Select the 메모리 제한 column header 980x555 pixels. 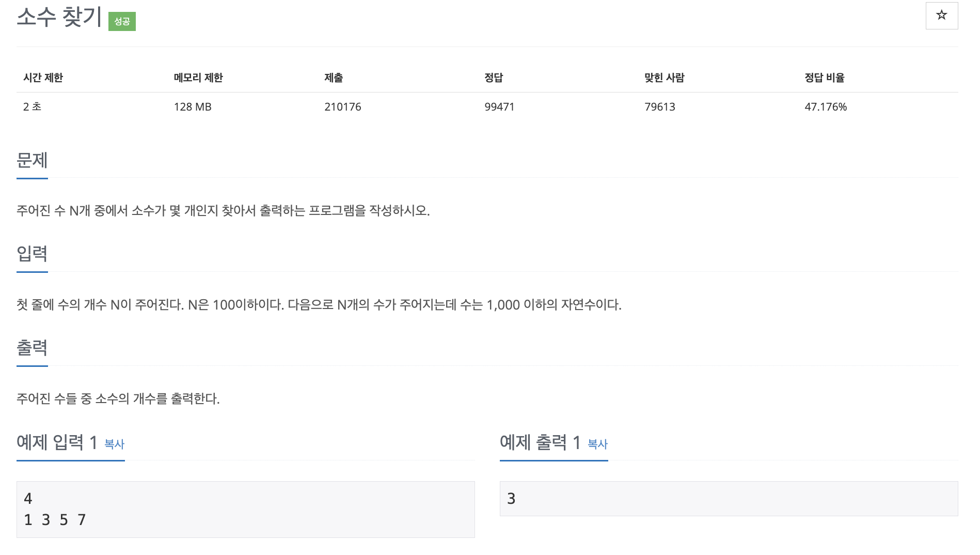click(x=198, y=78)
